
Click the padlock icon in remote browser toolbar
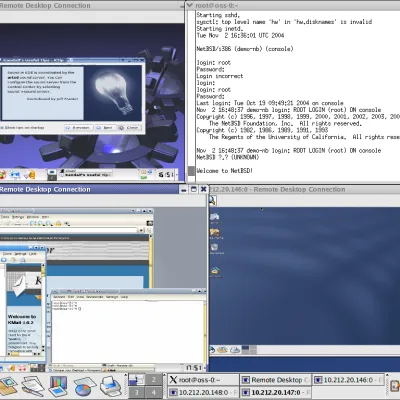pyautogui.click(x=58, y=223)
